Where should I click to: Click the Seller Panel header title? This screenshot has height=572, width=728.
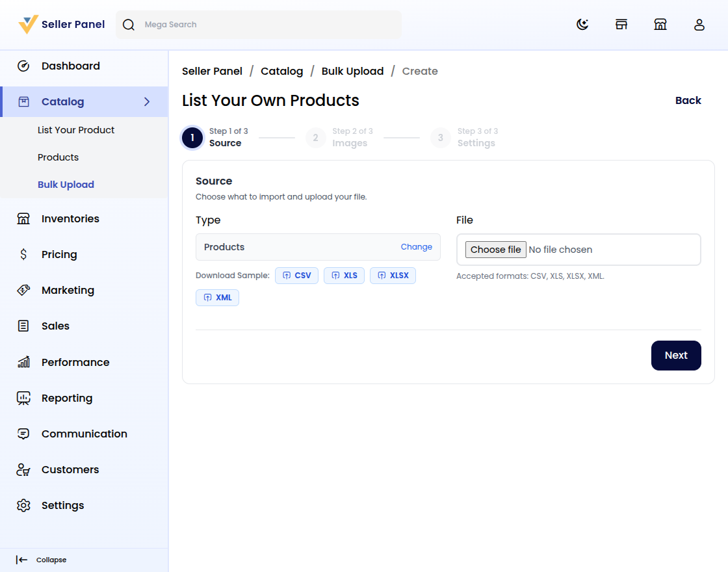pos(73,25)
